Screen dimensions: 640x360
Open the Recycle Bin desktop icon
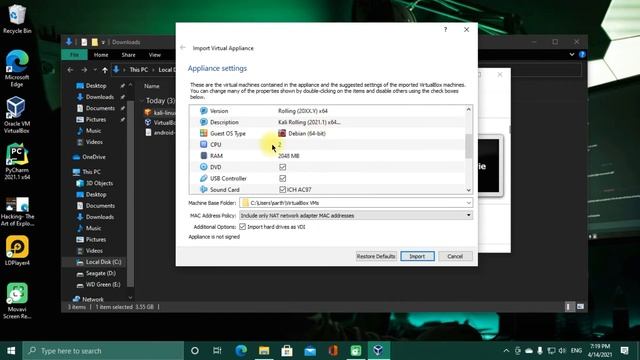pos(17,19)
